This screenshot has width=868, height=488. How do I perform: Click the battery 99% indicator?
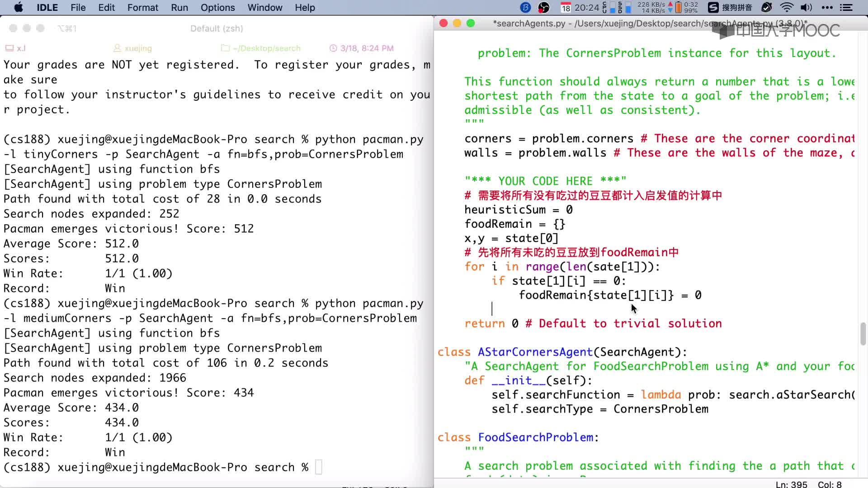pyautogui.click(x=687, y=7)
